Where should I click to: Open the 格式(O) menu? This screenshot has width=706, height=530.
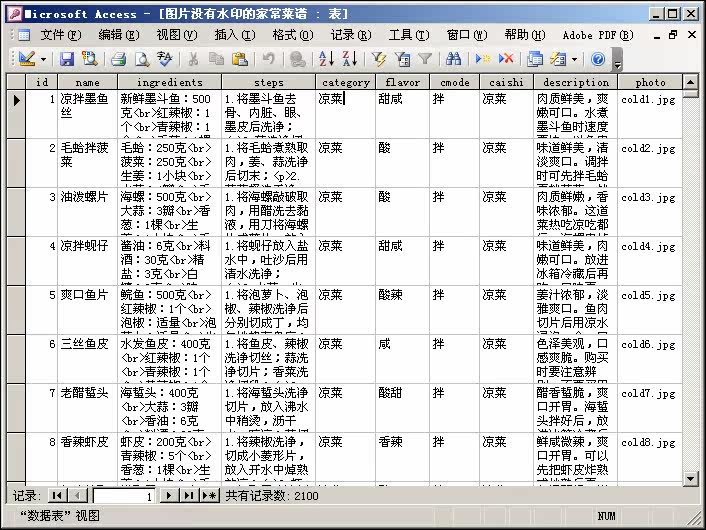293,35
